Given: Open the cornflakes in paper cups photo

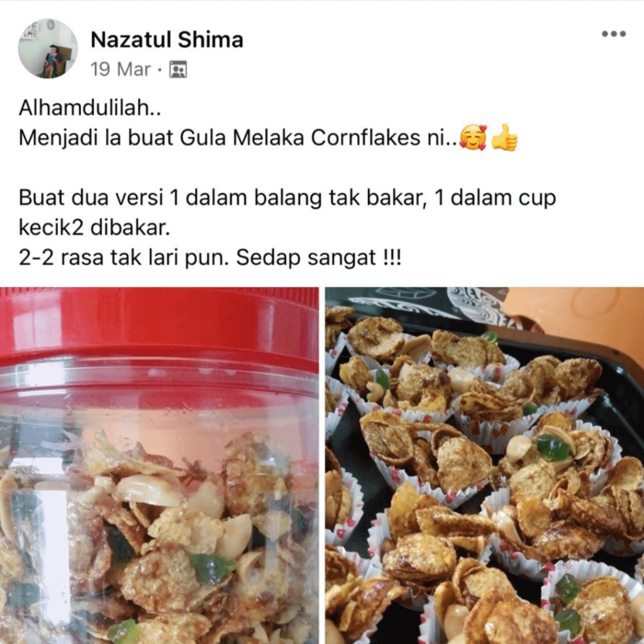Looking at the screenshot, I should pyautogui.click(x=485, y=465).
